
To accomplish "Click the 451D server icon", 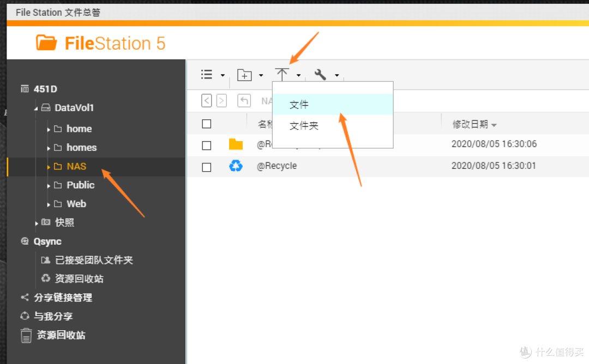I will (x=25, y=89).
